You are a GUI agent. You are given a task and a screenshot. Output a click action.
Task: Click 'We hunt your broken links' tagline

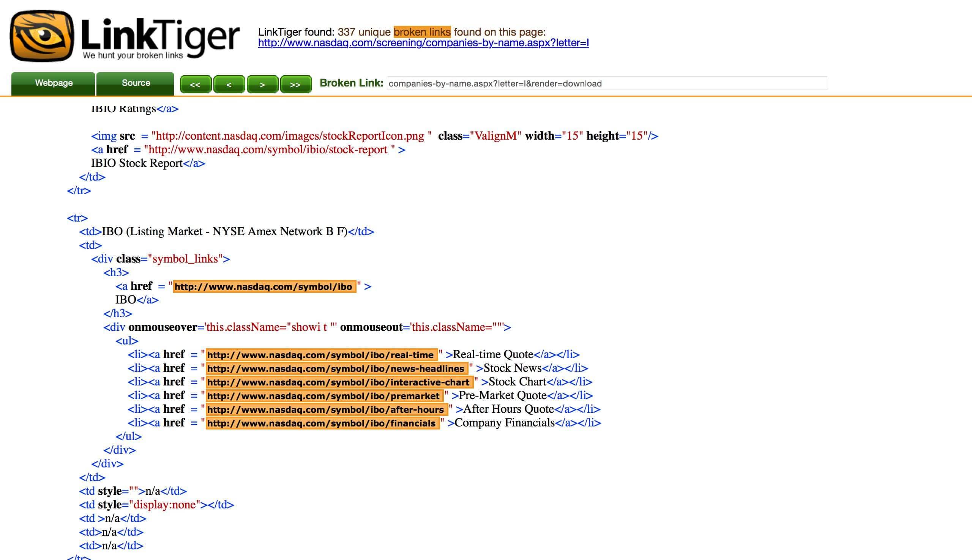pyautogui.click(x=133, y=55)
